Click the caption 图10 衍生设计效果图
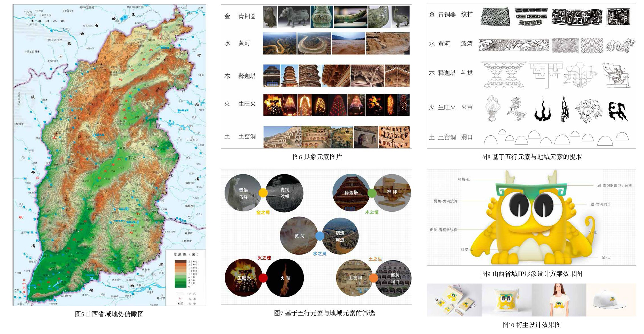The height and width of the screenshot is (334, 644). [532, 325]
